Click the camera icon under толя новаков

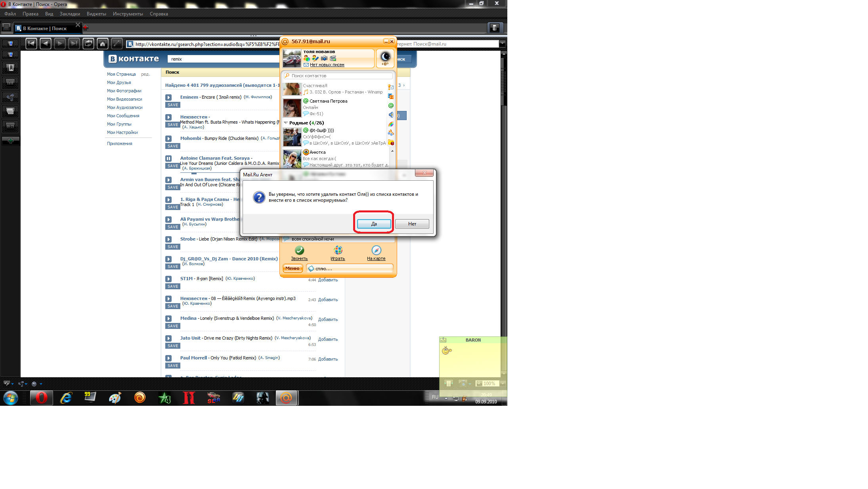tap(324, 58)
